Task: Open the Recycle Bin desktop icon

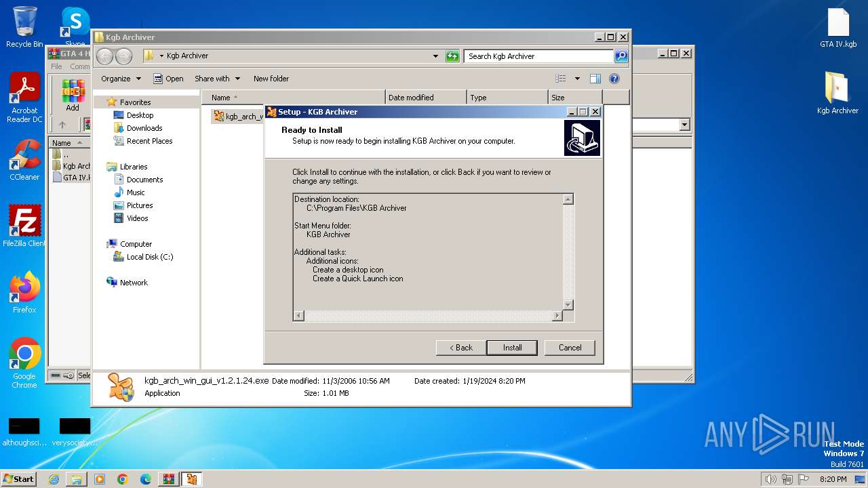Action: click(x=24, y=27)
